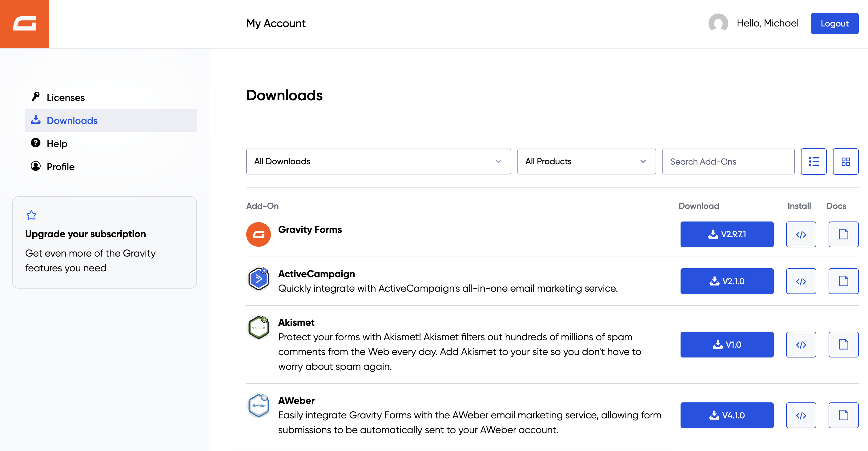Download Gravity Forms V2.9.7.1

(x=727, y=234)
